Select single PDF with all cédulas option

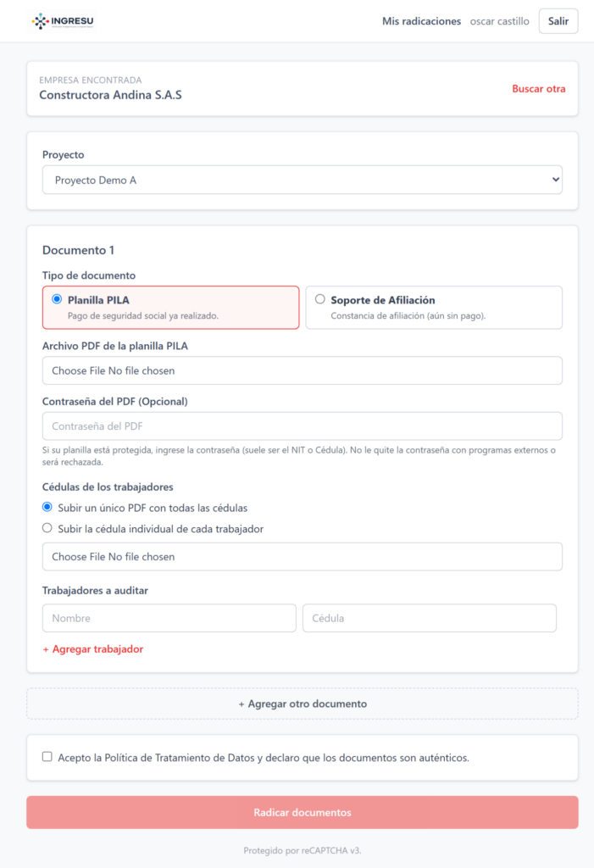(x=47, y=507)
